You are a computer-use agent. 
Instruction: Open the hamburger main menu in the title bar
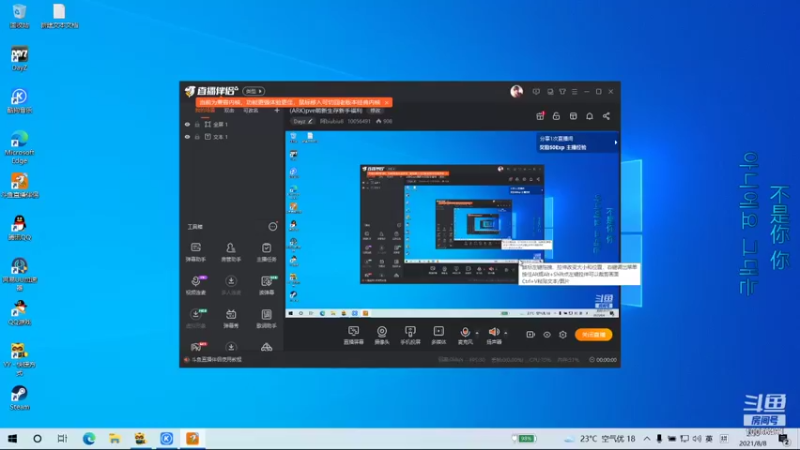574,92
